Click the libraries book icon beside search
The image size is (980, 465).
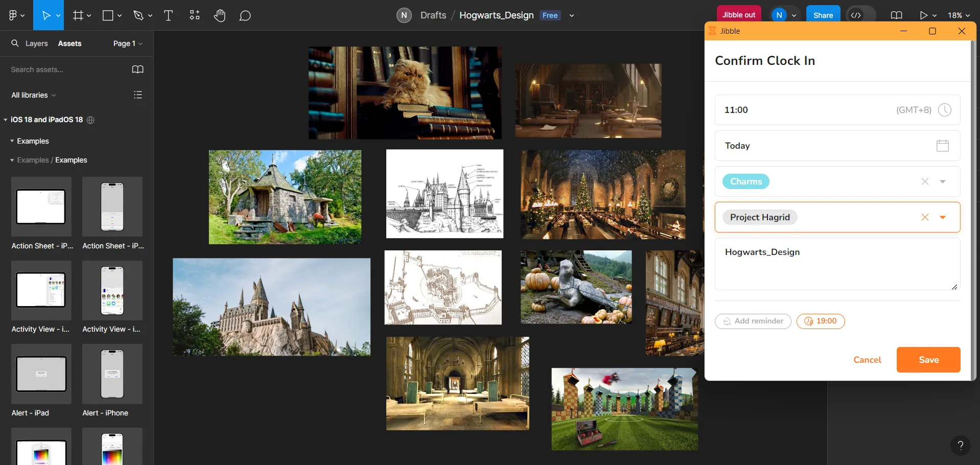click(137, 69)
